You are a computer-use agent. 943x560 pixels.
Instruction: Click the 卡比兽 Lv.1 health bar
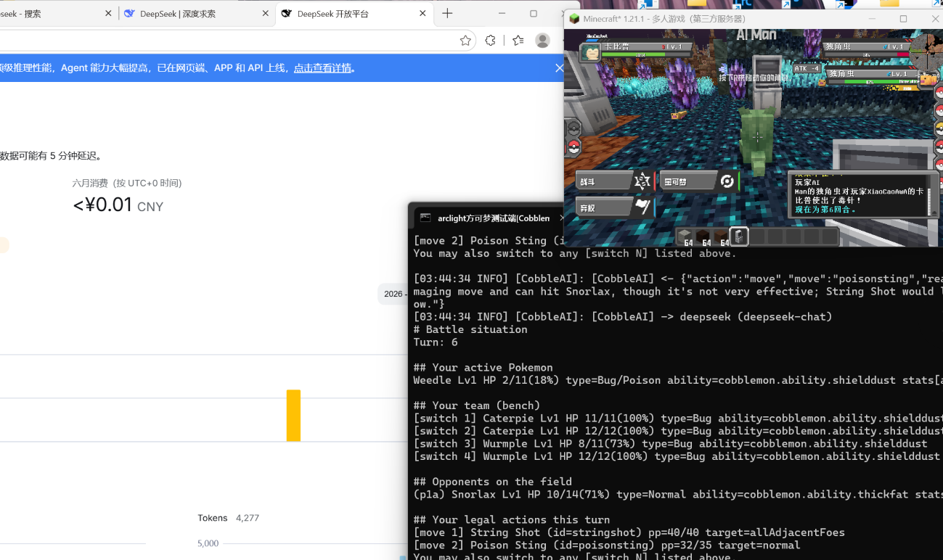[x=646, y=54]
